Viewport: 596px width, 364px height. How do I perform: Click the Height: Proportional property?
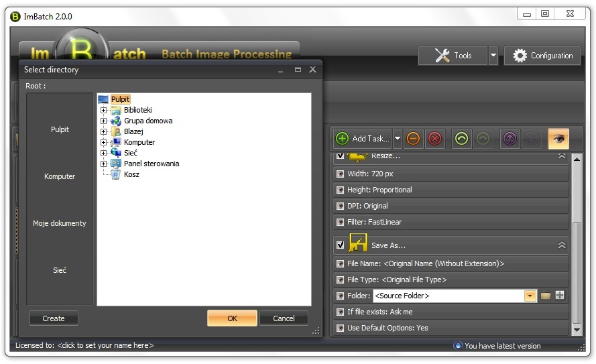pyautogui.click(x=451, y=190)
